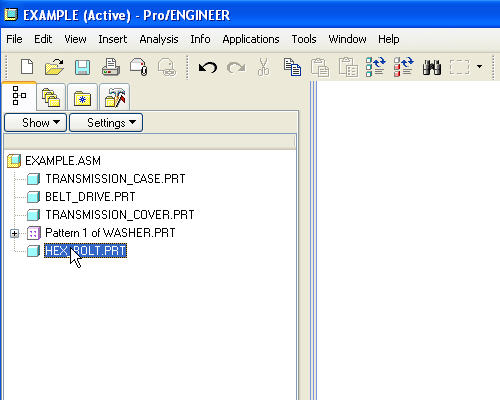Open the Window menu
This screenshot has height=400, width=500.
click(347, 39)
